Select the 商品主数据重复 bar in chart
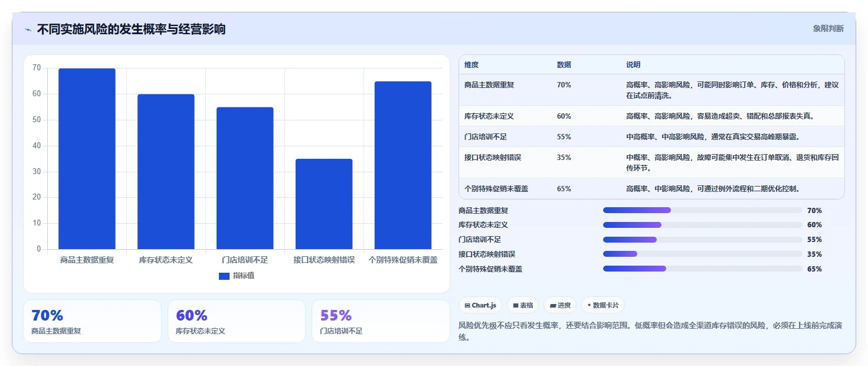 pyautogui.click(x=87, y=159)
